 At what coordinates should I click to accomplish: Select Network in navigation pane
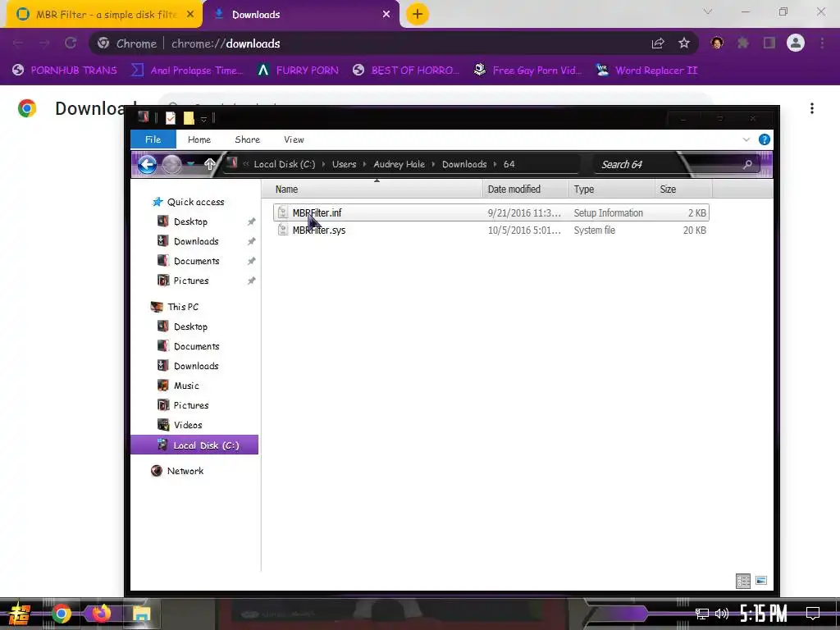pos(185,471)
